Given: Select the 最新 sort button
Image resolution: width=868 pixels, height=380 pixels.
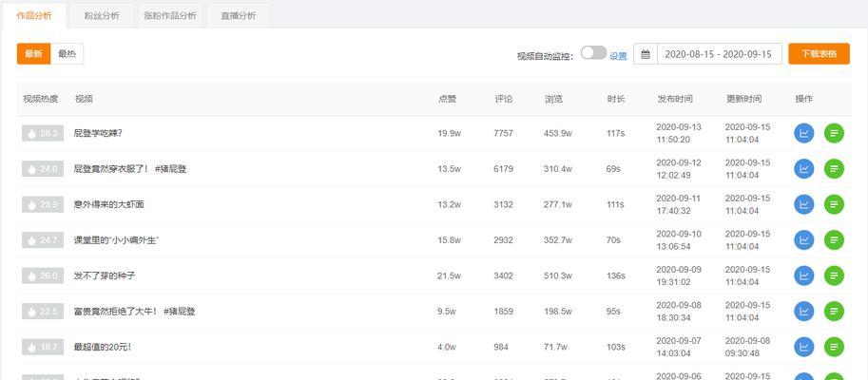Looking at the screenshot, I should click(x=34, y=53).
